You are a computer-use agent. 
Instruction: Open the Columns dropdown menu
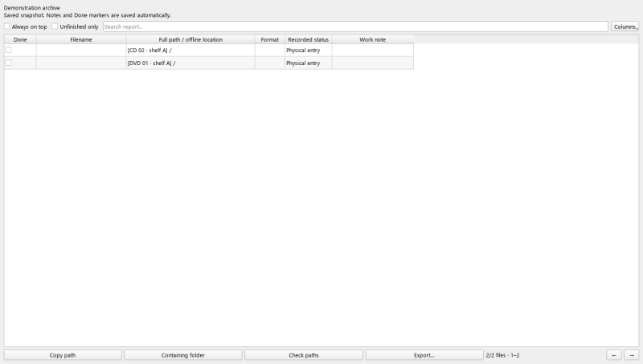pos(625,27)
